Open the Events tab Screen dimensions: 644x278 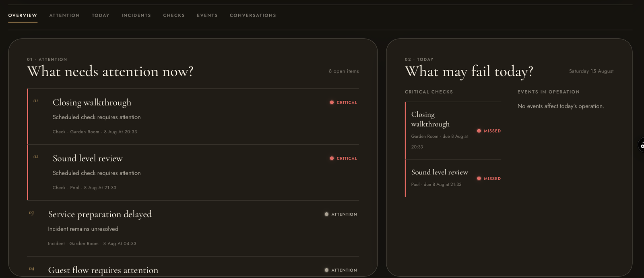207,15
